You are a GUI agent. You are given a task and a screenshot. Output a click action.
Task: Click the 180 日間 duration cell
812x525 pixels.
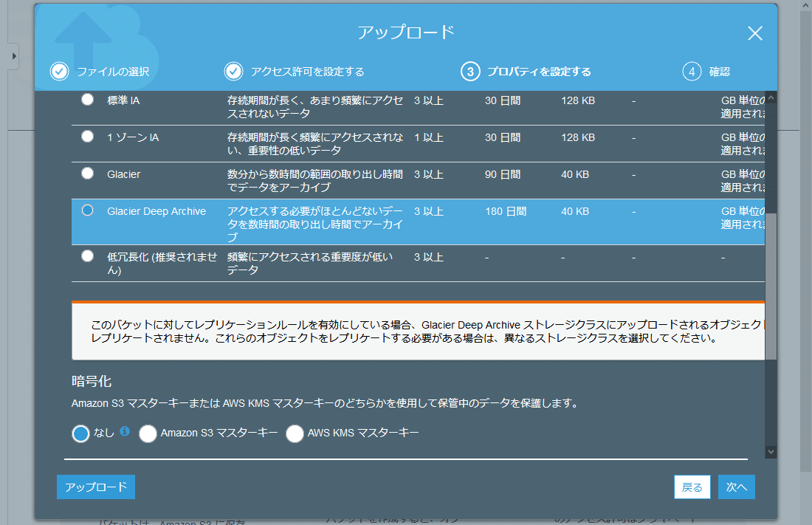(x=506, y=211)
